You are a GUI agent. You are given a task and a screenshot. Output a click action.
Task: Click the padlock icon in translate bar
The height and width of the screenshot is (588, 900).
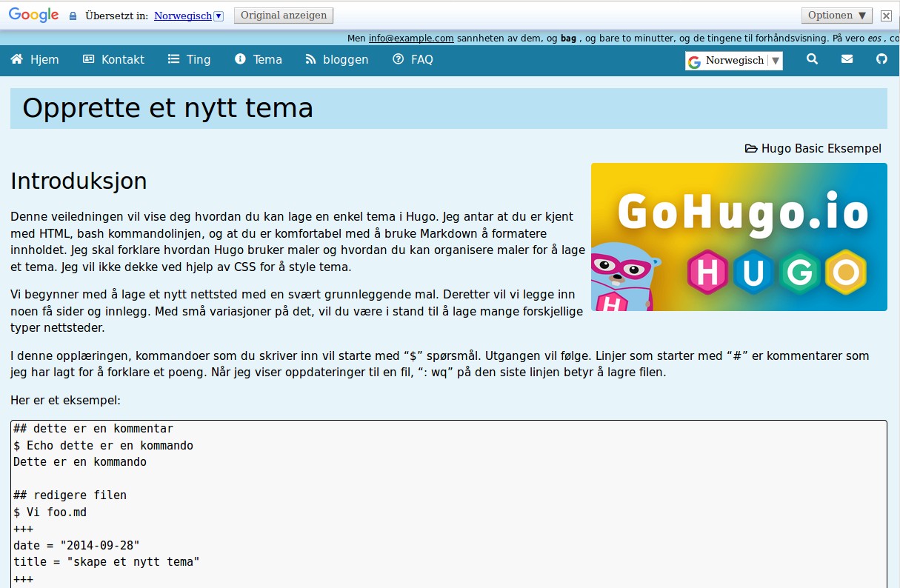tap(73, 16)
